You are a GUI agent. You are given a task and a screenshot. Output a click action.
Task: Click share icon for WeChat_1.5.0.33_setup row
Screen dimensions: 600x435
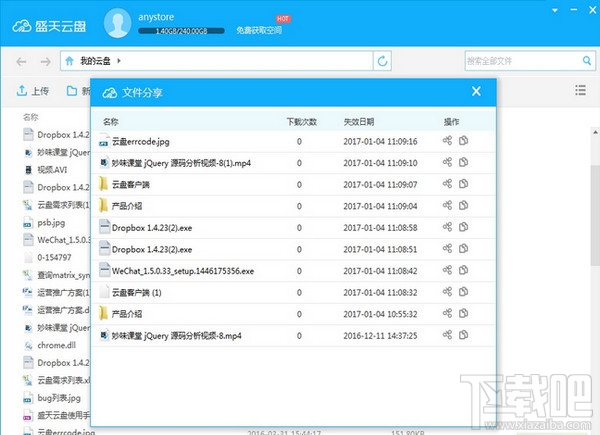(447, 270)
